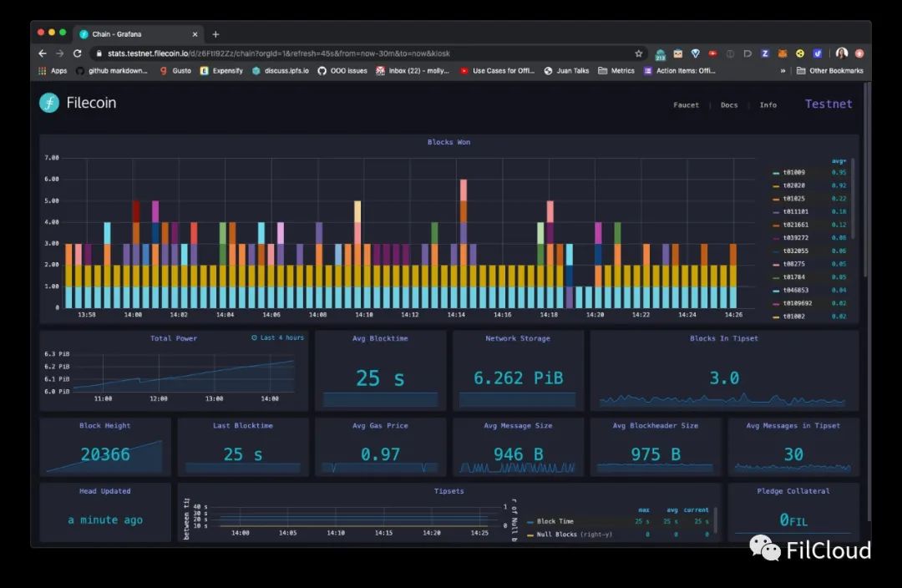
Task: Open the Use Cases for Offl... bookmark
Action: [x=498, y=71]
